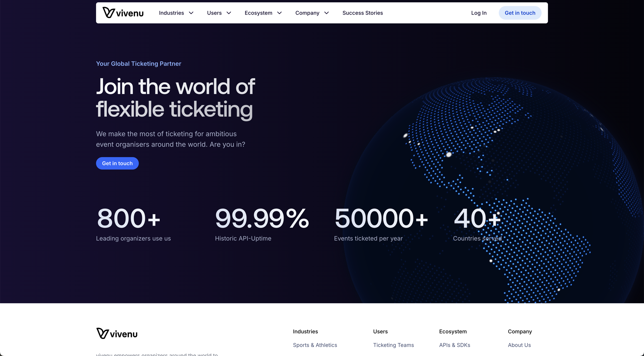Click the Your Global Ticketing Partner tagline
Viewport: 644px width, 356px height.
[x=139, y=64]
